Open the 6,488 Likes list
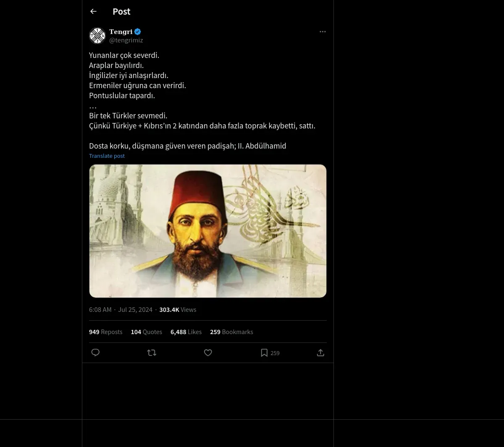Image resolution: width=504 pixels, height=447 pixels. [x=186, y=332]
